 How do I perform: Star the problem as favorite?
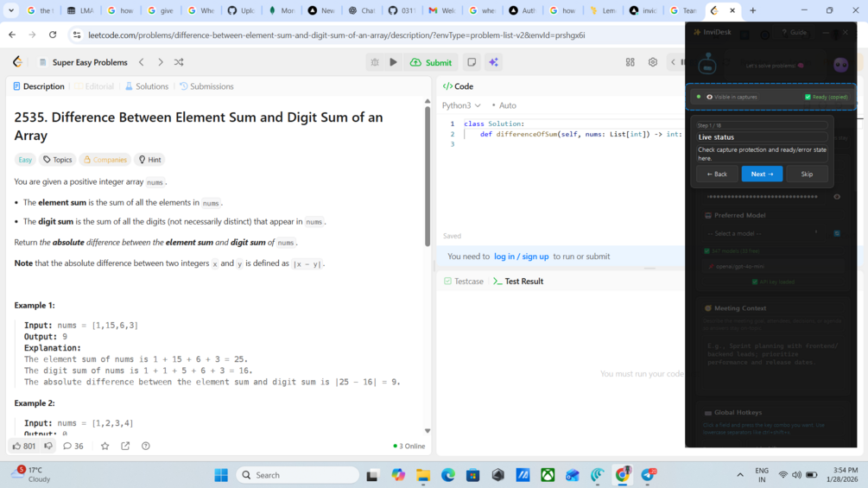[105, 446]
